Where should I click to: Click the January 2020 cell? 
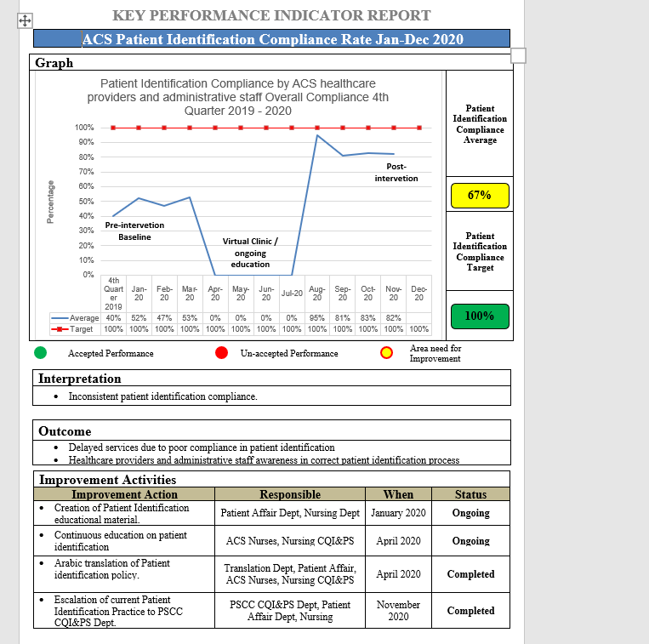[x=398, y=513]
